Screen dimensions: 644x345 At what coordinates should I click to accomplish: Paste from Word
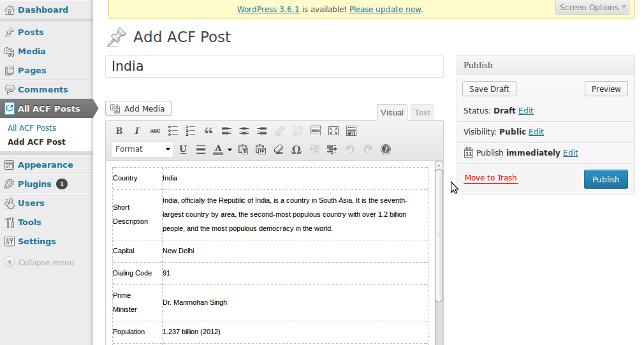pyautogui.click(x=261, y=149)
